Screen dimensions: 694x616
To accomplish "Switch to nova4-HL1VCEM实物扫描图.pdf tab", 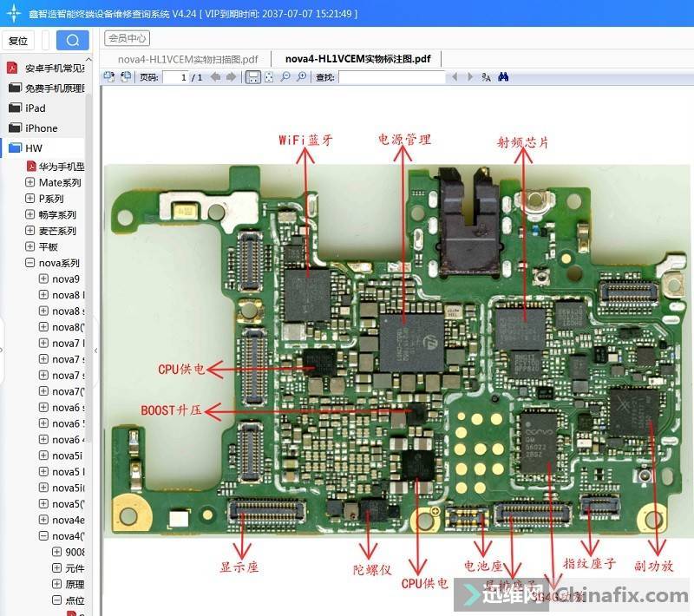I will (187, 58).
